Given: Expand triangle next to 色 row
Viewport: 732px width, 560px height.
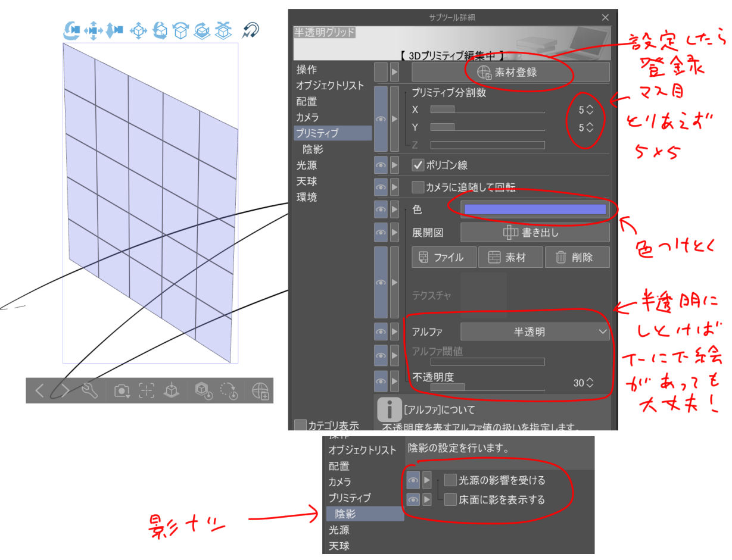Looking at the screenshot, I should click(394, 209).
